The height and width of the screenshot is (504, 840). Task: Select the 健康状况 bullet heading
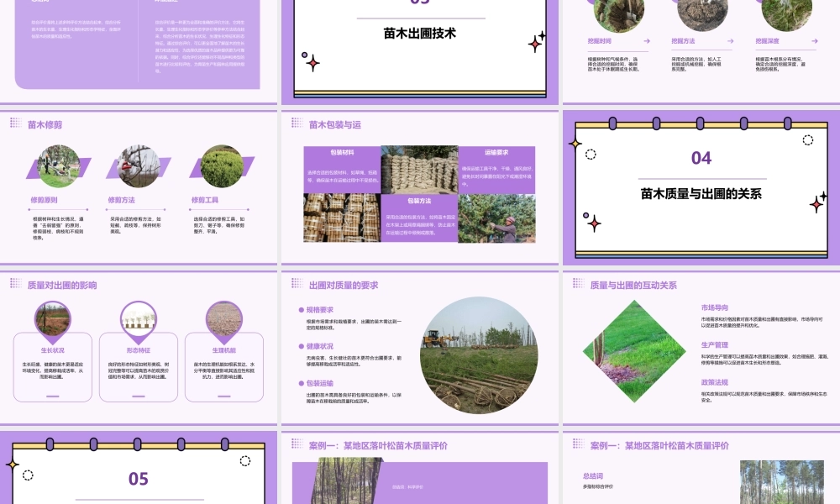320,346
